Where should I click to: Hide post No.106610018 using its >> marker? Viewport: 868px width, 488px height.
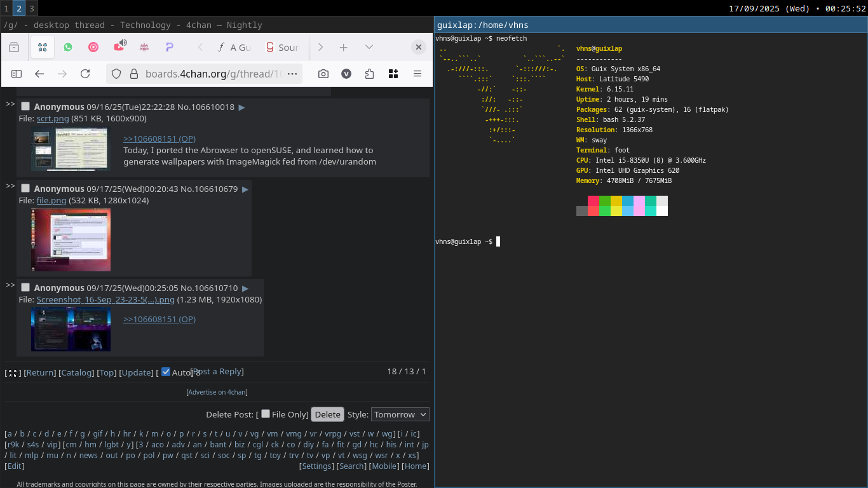click(10, 104)
